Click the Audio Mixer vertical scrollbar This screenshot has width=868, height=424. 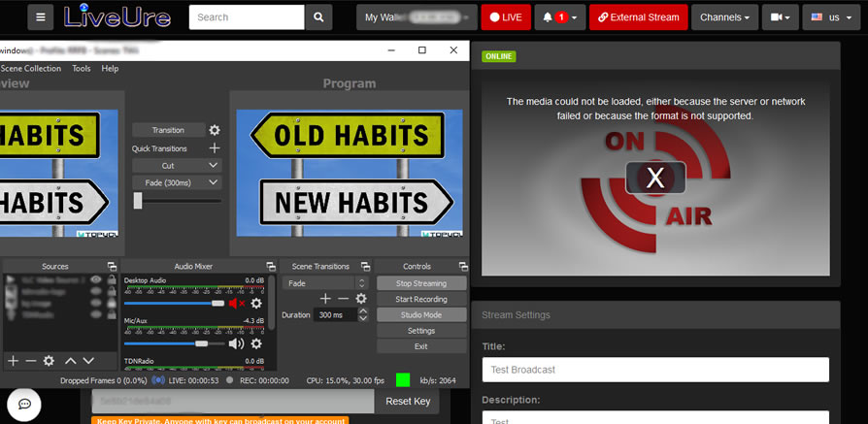tap(271, 302)
